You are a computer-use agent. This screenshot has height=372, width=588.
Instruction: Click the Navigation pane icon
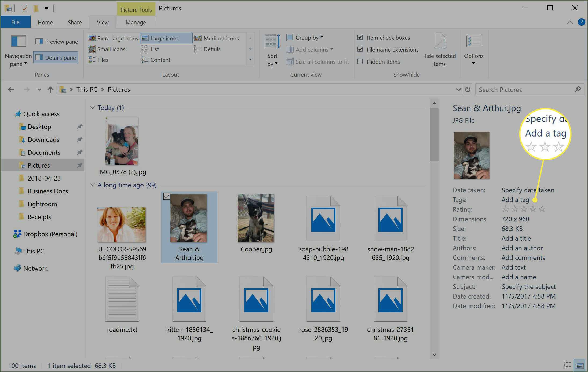click(18, 42)
